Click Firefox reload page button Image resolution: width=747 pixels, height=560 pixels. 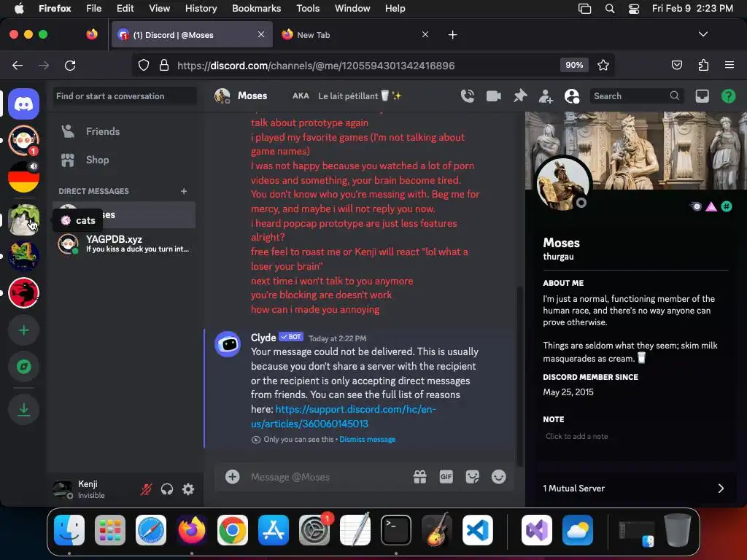[70, 65]
